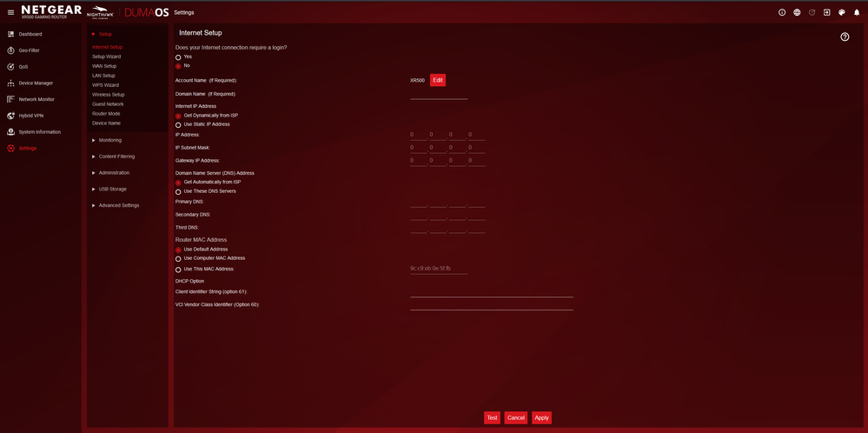The width and height of the screenshot is (868, 433).
Task: Select Use Static IP Address
Action: click(x=178, y=125)
